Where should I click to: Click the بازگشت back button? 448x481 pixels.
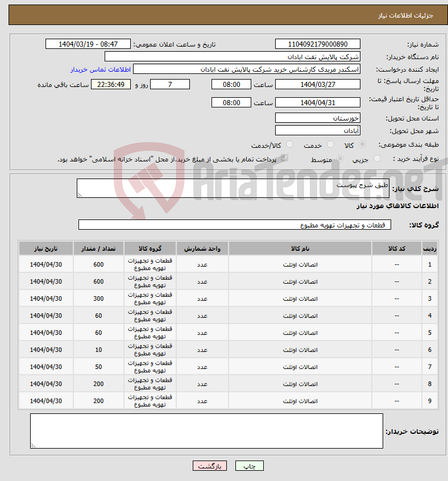click(x=210, y=466)
